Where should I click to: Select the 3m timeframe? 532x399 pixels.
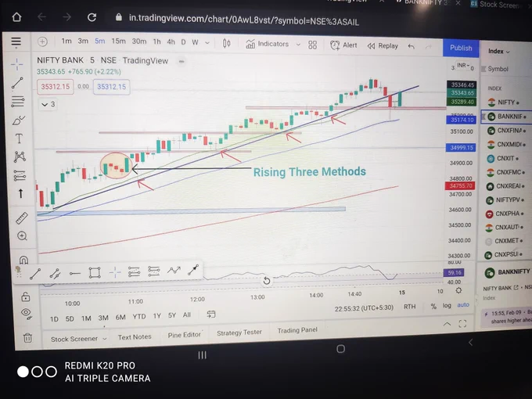tap(83, 41)
